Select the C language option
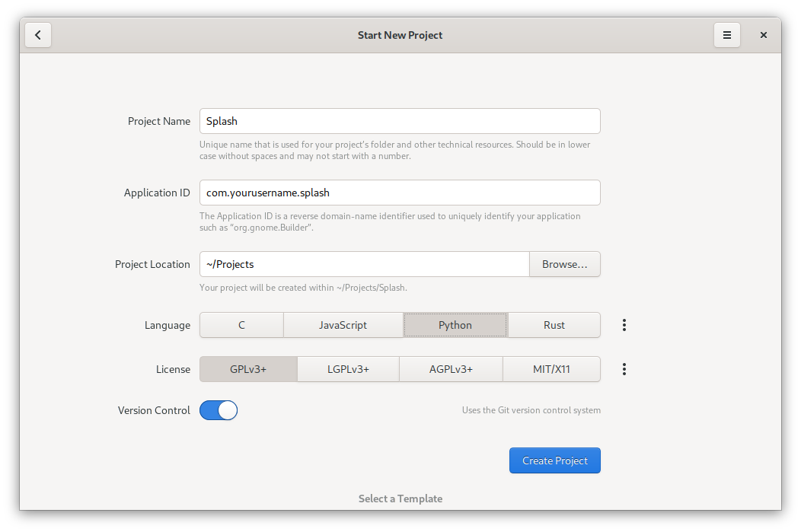Image resolution: width=801 pixels, height=532 pixels. (241, 325)
